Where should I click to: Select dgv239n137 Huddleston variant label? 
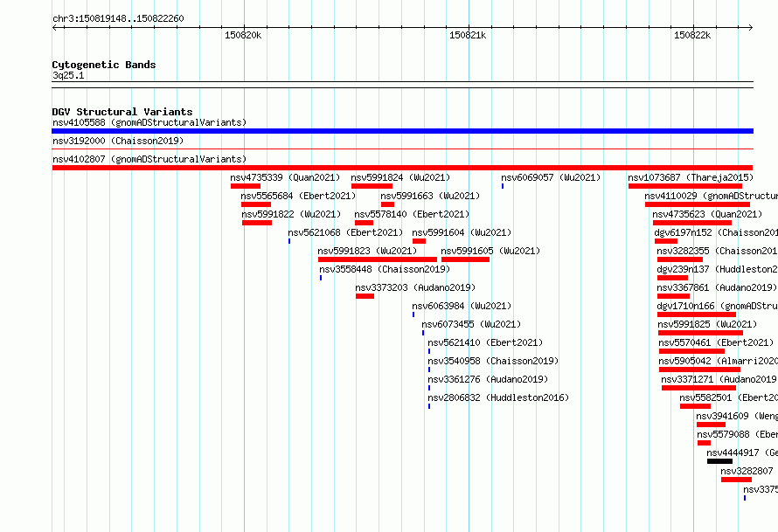coord(718,269)
